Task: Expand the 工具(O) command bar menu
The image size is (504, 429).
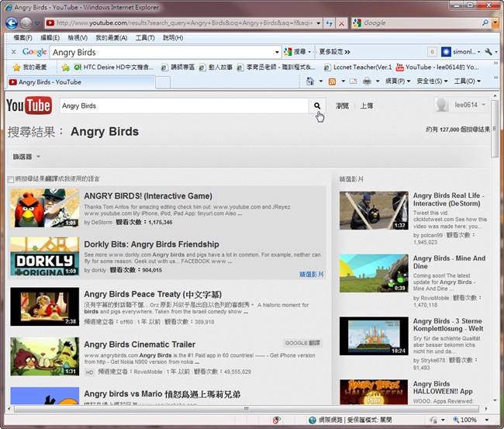Action: tap(468, 81)
